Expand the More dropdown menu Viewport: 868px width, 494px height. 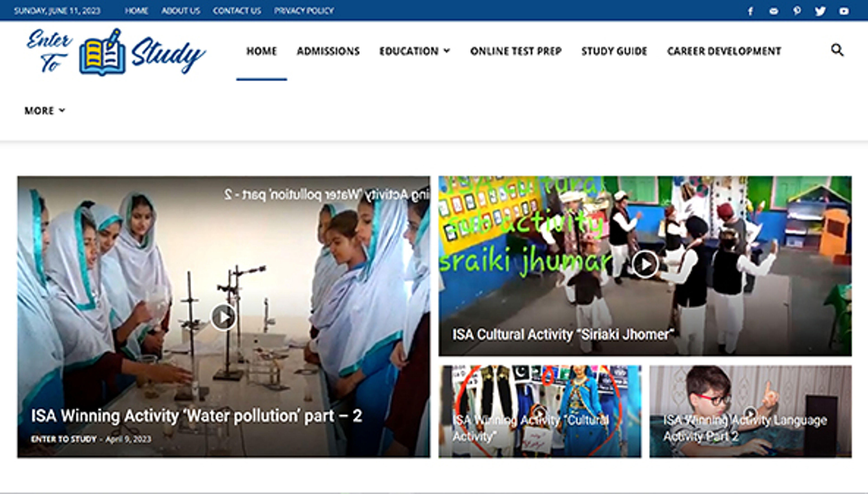click(x=45, y=111)
